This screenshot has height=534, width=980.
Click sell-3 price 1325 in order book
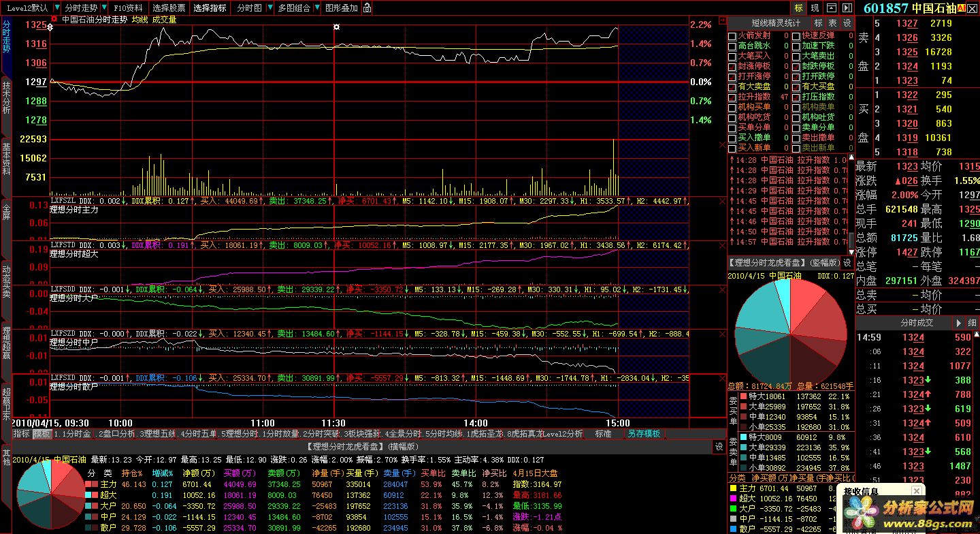[906, 52]
